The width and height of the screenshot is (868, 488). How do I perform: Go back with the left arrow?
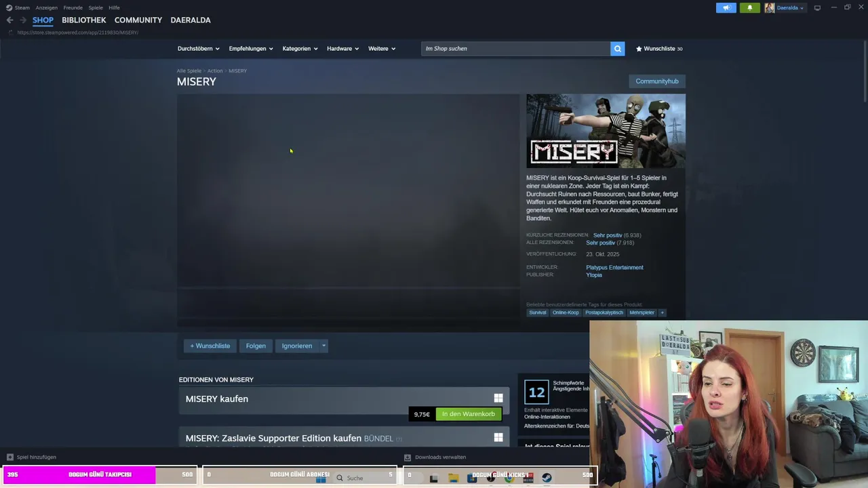(9, 20)
